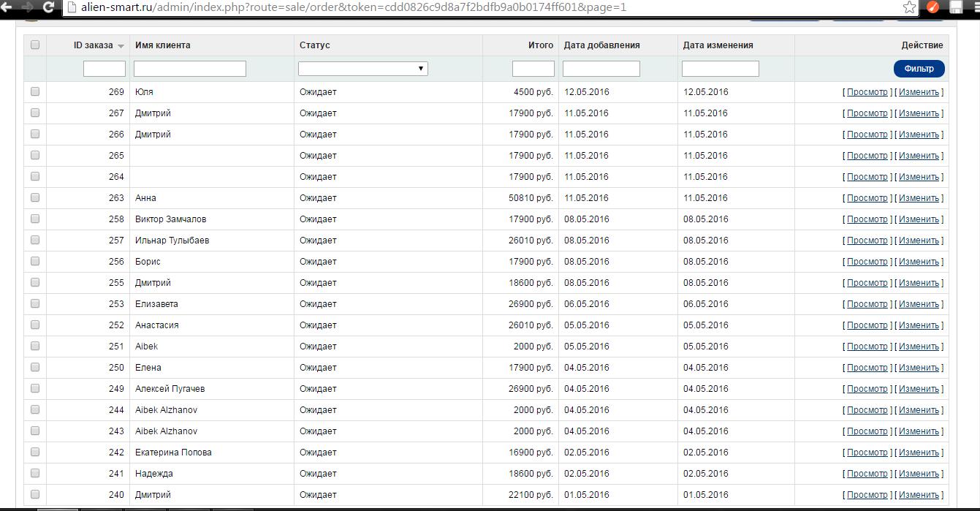View order 244 via Просмотр
This screenshot has width=980, height=511.
click(867, 410)
